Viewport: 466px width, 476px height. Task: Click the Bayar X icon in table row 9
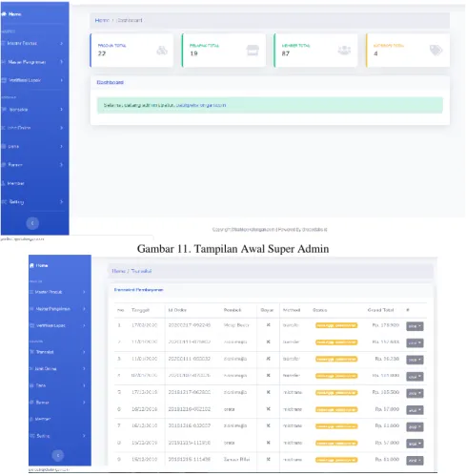[268, 459]
